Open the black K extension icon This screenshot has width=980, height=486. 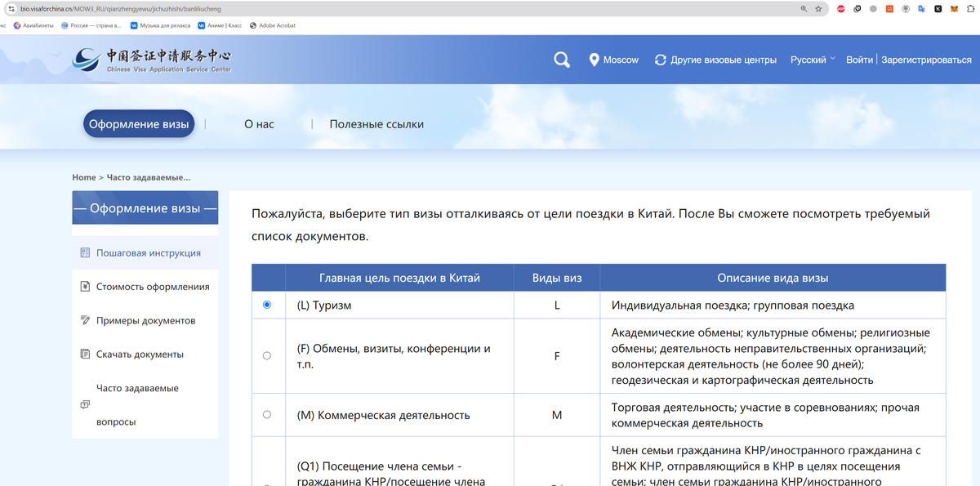pos(938,9)
